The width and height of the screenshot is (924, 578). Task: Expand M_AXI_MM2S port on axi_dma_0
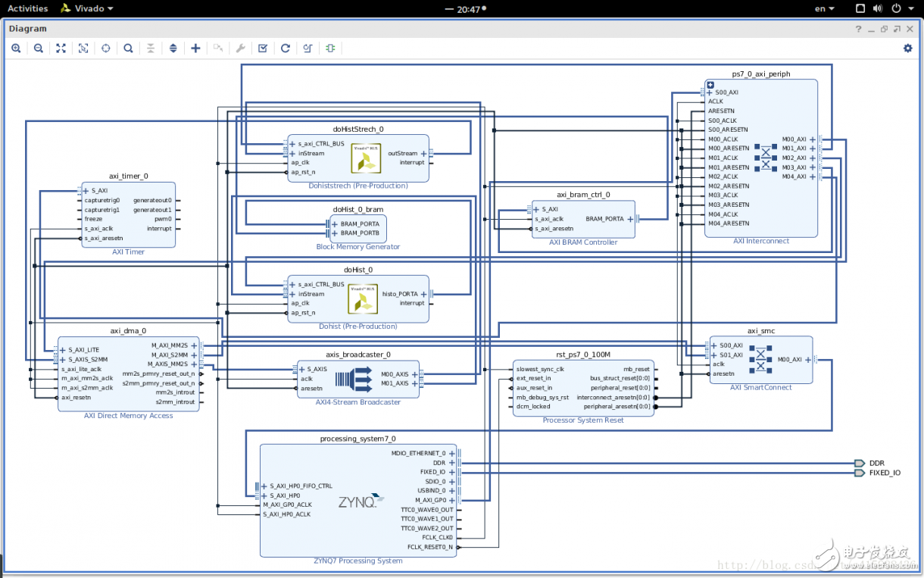click(x=194, y=345)
